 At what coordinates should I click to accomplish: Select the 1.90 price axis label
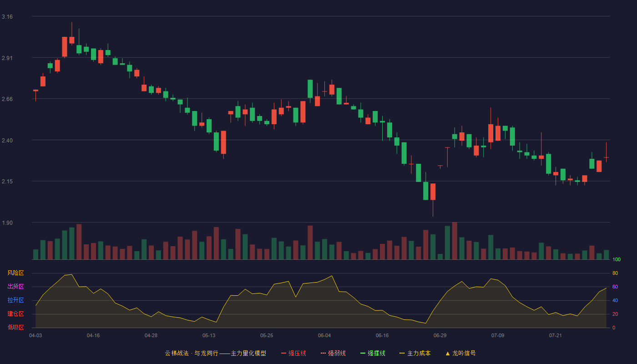[7, 223]
